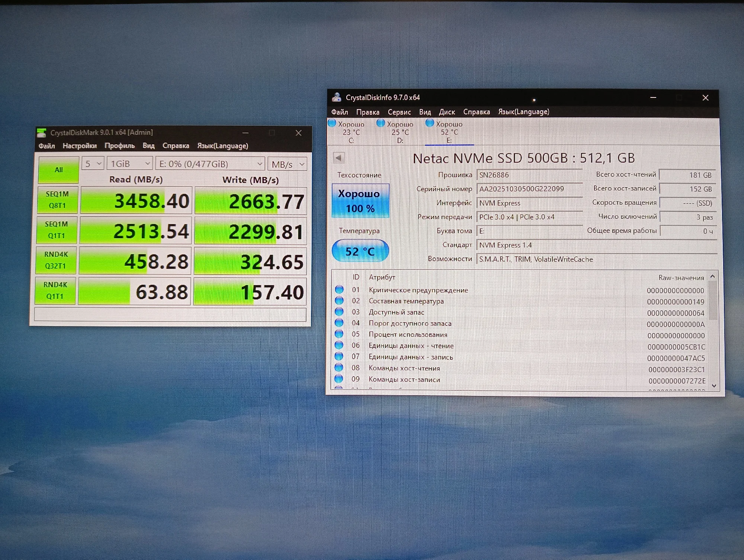Viewport: 744px width, 560px height.
Task: Click SEQ1M Q8T1 read result 3458.40
Action: pyautogui.click(x=136, y=200)
